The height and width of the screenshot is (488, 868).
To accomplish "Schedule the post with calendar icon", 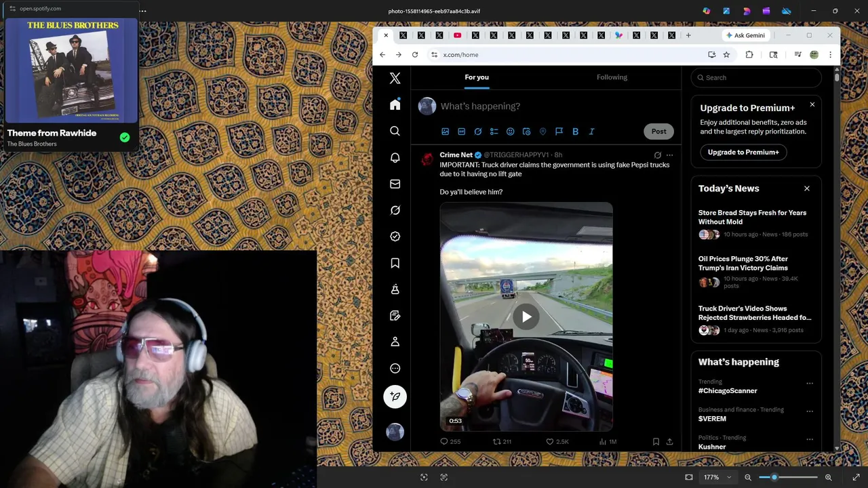I will point(526,131).
